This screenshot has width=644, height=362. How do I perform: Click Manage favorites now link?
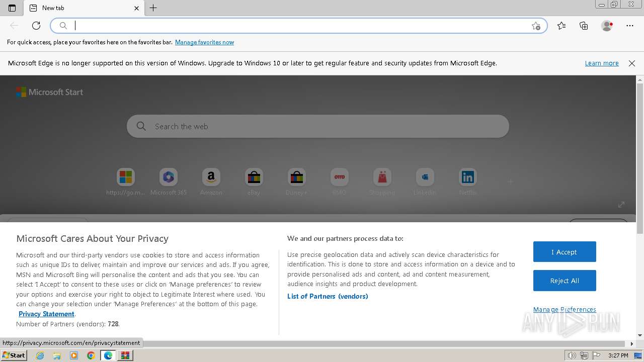click(204, 42)
